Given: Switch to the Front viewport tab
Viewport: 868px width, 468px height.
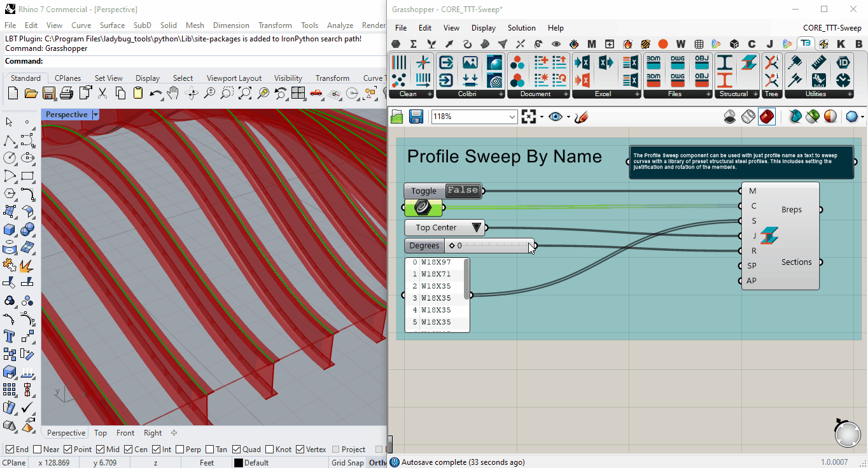Looking at the screenshot, I should (125, 433).
